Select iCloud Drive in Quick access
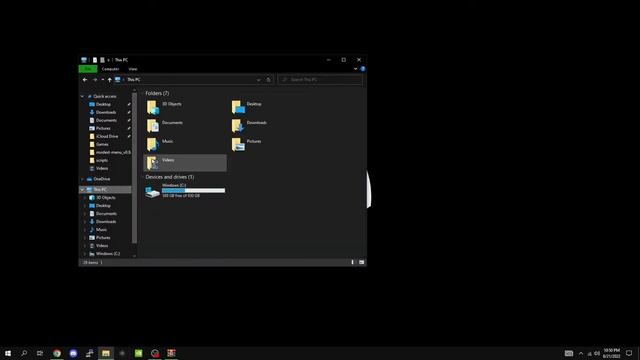Image resolution: width=640 pixels, height=360 pixels. click(106, 136)
